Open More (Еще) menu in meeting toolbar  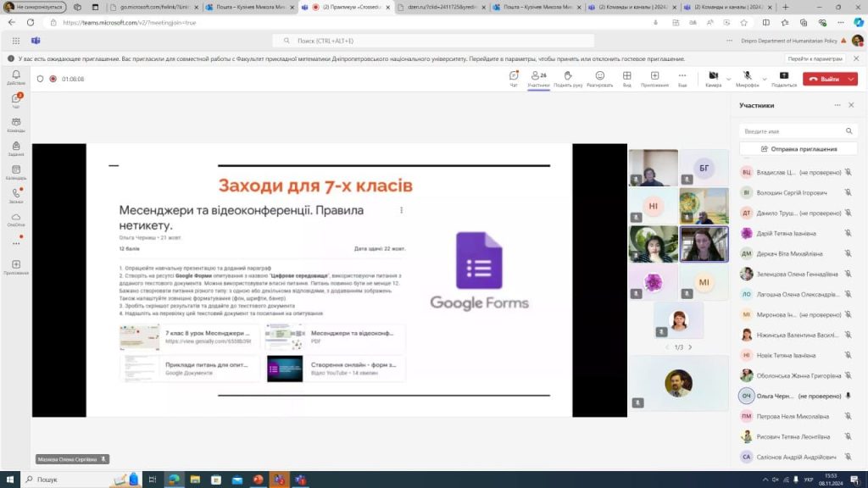(x=682, y=78)
